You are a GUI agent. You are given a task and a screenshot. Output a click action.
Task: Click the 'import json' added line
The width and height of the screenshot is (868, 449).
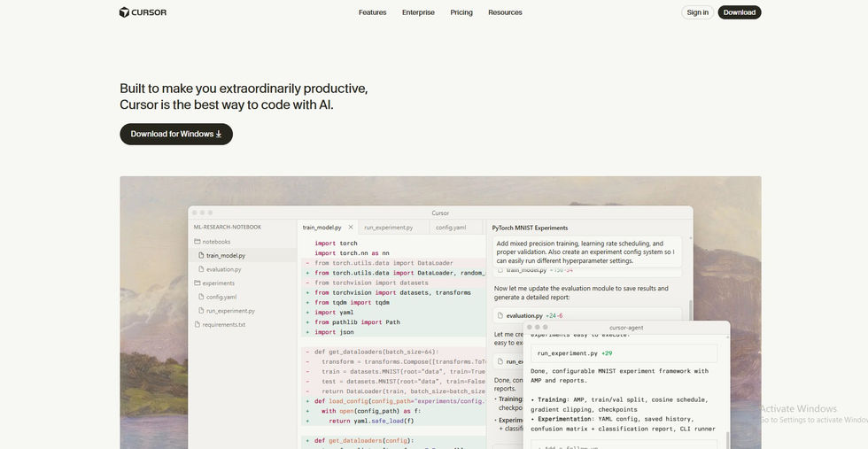(x=334, y=332)
